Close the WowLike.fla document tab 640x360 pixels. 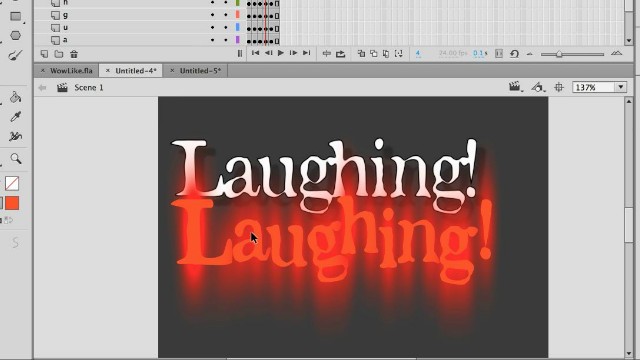tap(42, 71)
